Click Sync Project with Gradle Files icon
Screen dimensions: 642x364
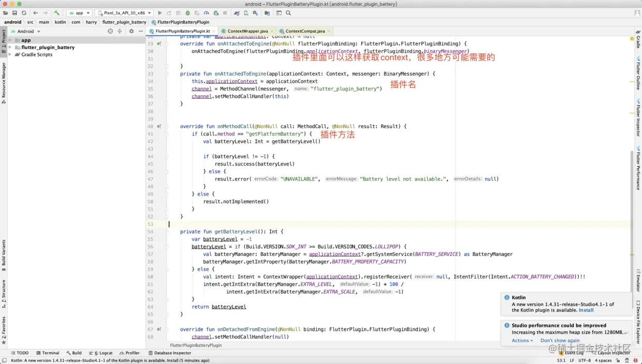[237, 13]
